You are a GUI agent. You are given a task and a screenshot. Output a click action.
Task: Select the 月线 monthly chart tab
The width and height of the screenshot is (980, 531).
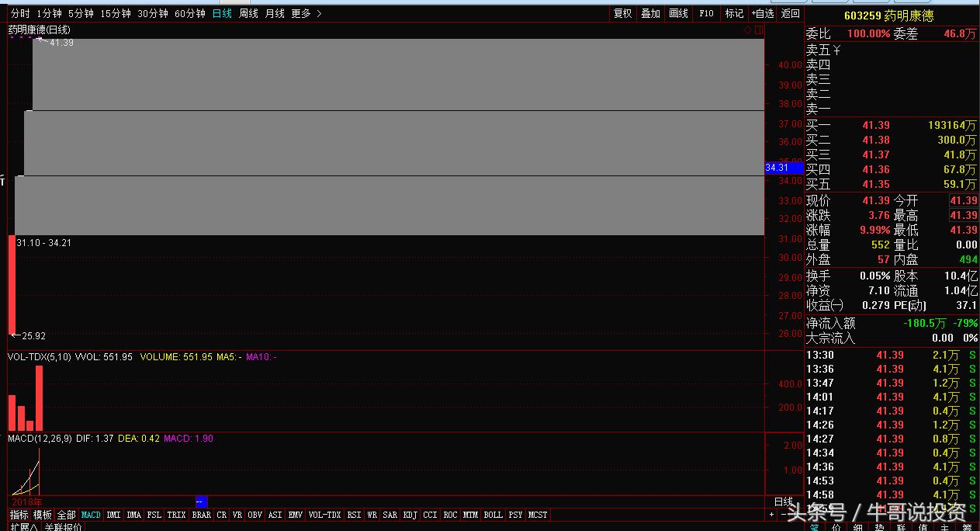[x=275, y=13]
